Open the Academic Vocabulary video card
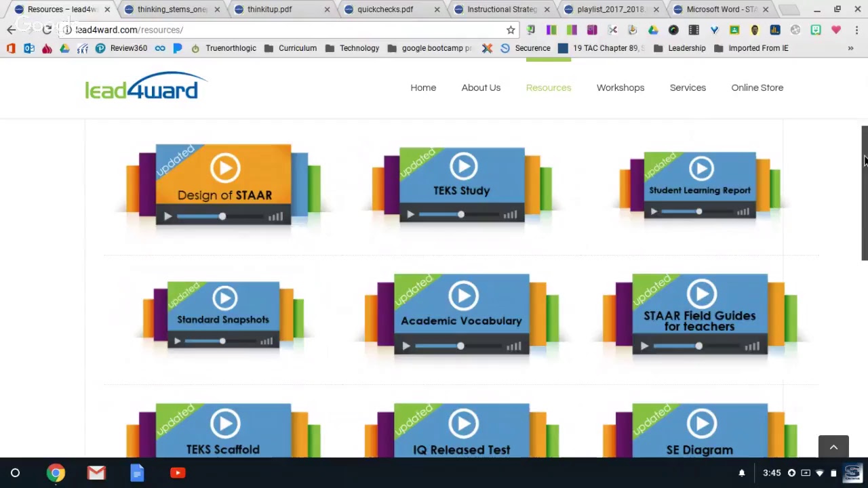Viewport: 868px width, 488px height. click(462, 314)
